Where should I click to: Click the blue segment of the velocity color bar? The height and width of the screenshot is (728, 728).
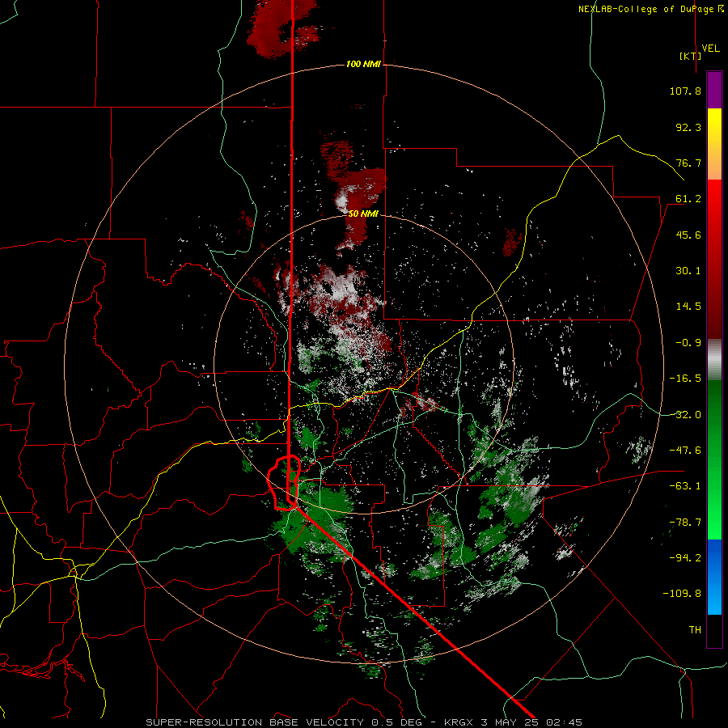point(714,577)
